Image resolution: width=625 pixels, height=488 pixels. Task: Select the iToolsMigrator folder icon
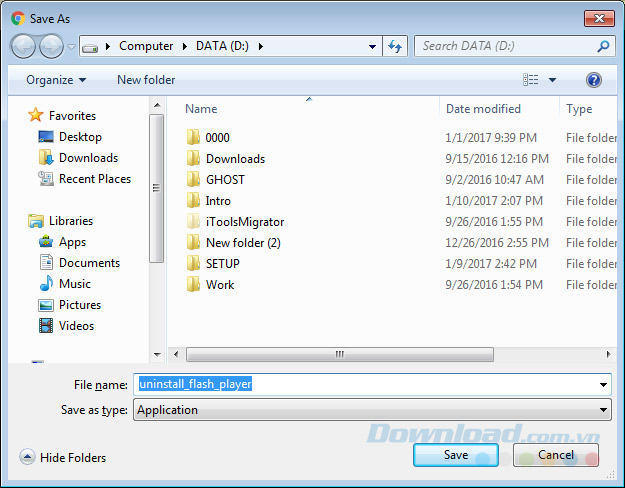tap(194, 222)
